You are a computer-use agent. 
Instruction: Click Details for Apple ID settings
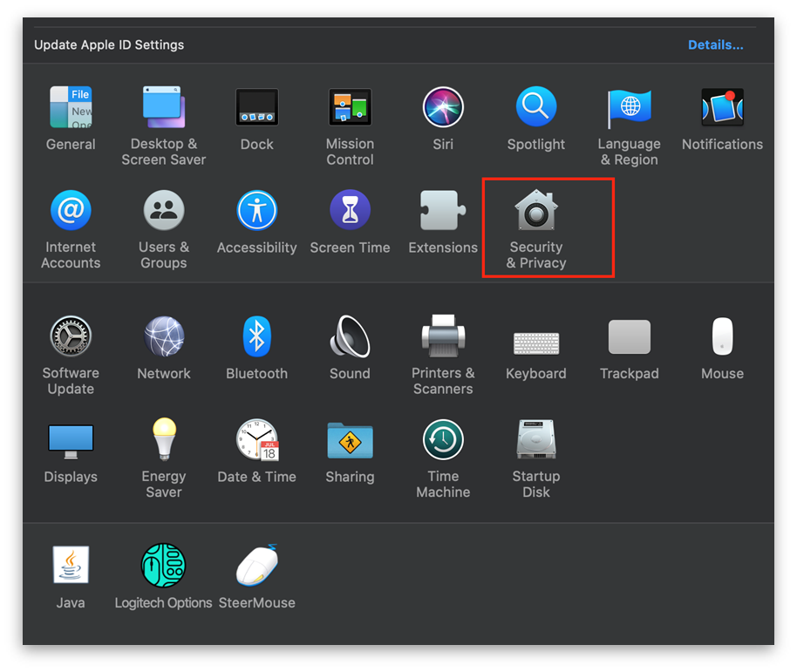tap(715, 44)
